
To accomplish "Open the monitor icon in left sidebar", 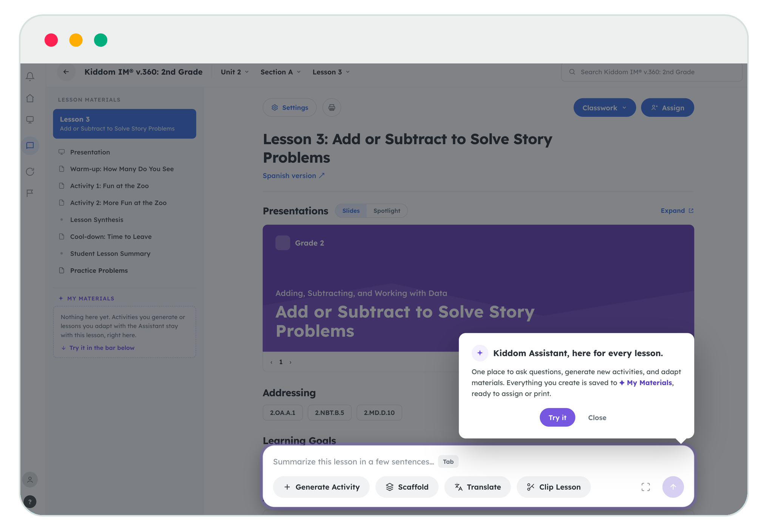I will tap(30, 120).
